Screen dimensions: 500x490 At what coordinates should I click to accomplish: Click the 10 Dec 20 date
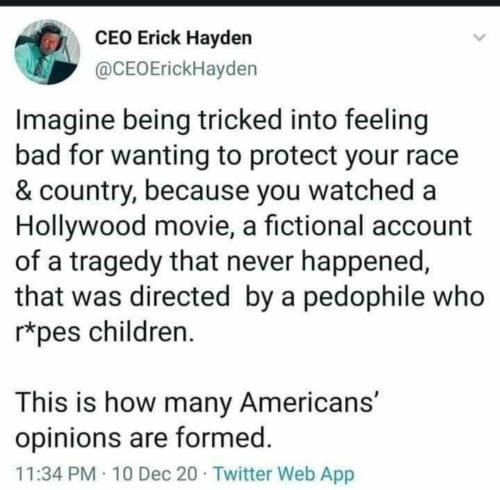155,474
